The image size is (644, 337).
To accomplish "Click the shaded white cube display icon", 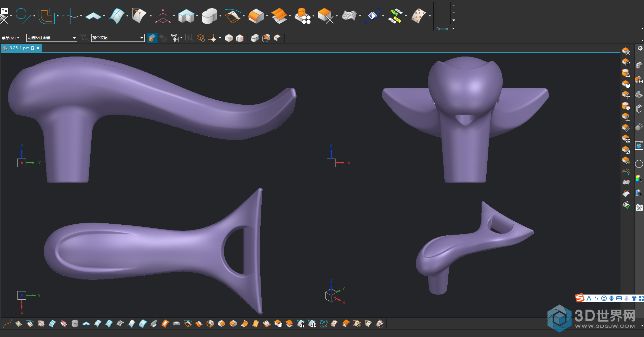I will point(229,38).
